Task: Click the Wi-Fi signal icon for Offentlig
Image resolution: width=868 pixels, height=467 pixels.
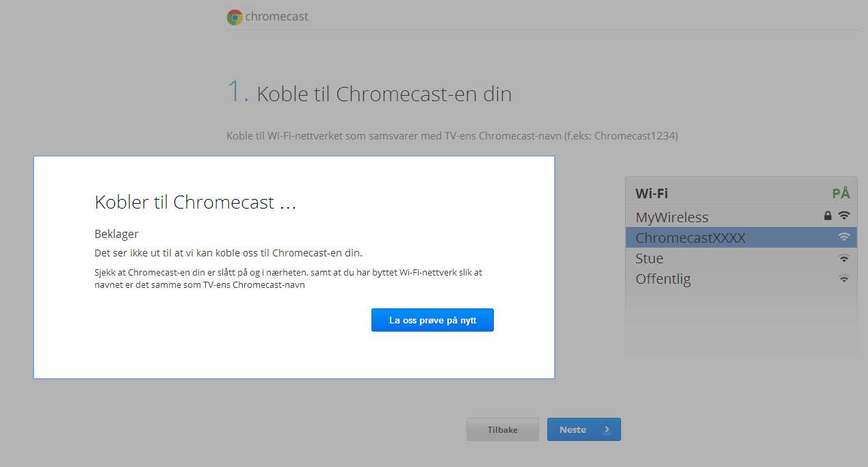Action: coord(844,279)
